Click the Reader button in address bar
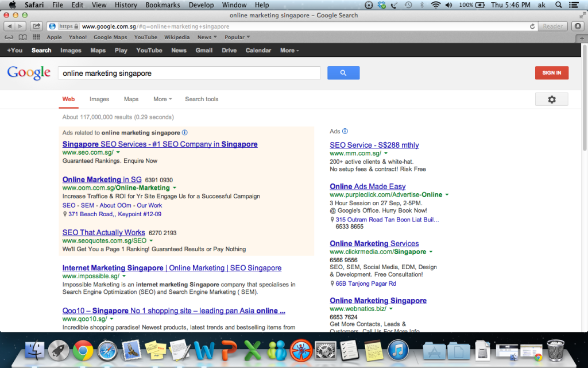 click(x=553, y=26)
